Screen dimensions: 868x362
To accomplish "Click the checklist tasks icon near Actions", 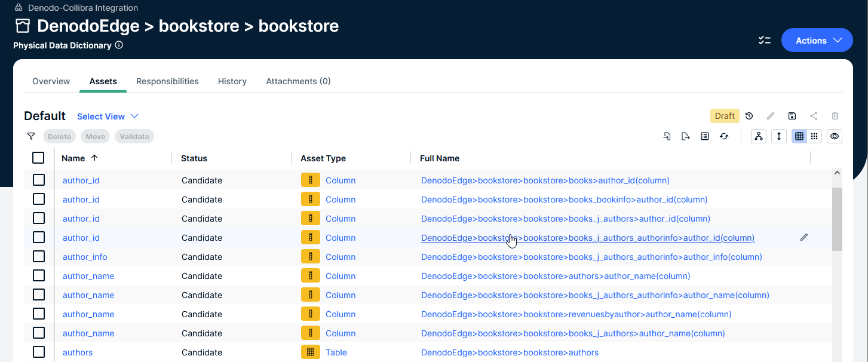I will 765,41.
